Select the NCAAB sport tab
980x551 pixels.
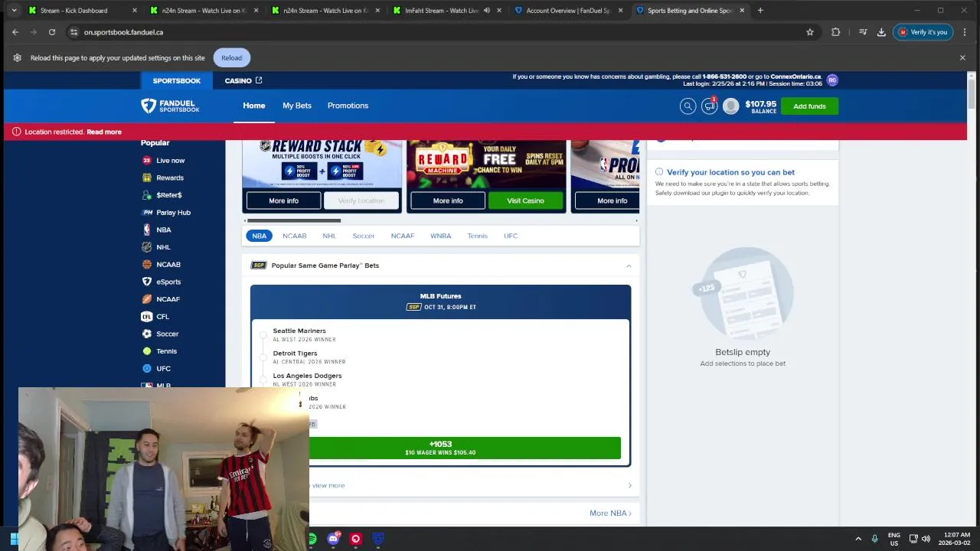(295, 236)
